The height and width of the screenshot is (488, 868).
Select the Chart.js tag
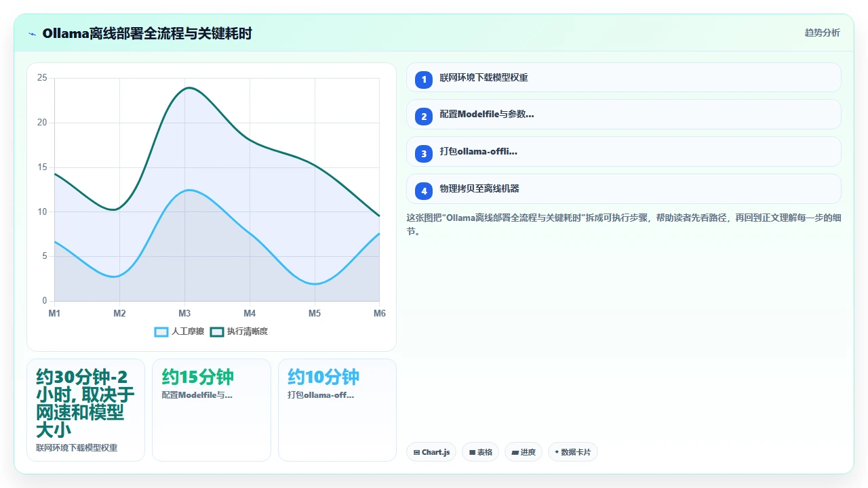tap(432, 452)
